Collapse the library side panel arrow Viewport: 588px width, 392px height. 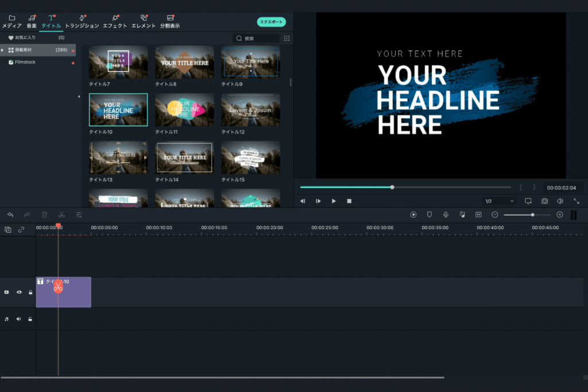[x=79, y=97]
